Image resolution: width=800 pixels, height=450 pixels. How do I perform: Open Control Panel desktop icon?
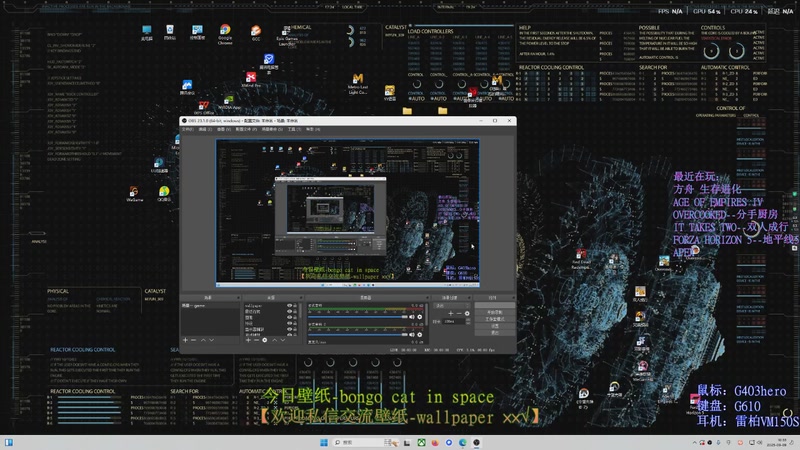point(197,33)
